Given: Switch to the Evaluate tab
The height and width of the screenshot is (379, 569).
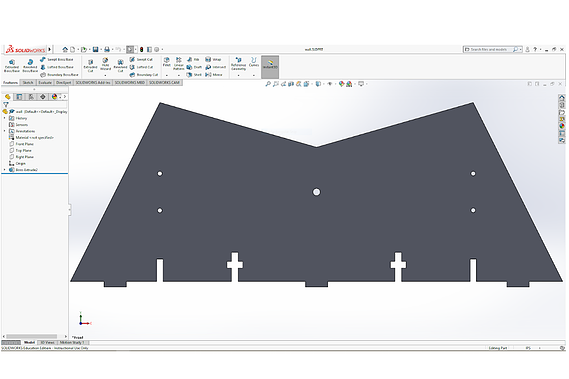Looking at the screenshot, I should 45,83.
